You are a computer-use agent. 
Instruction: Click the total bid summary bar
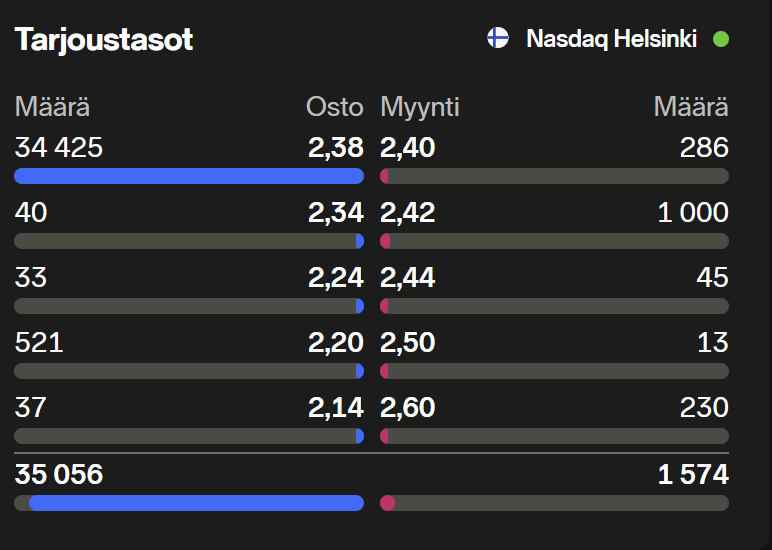pyautogui.click(x=189, y=503)
